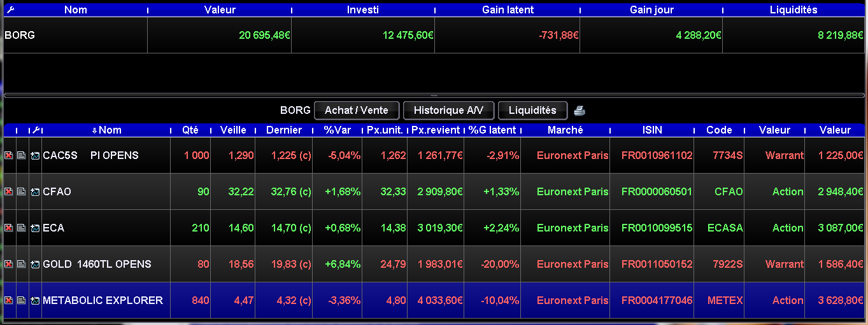
Task: Sort by the %G latent column header
Action: 492,130
